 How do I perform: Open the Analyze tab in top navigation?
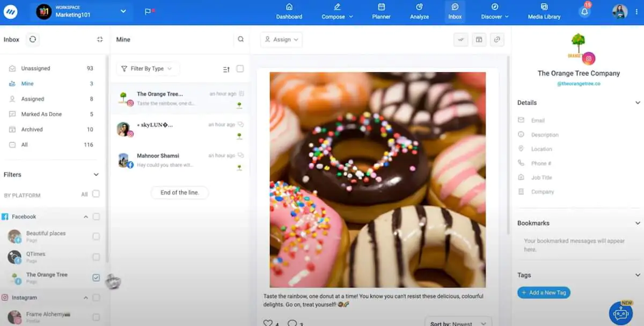pos(419,11)
